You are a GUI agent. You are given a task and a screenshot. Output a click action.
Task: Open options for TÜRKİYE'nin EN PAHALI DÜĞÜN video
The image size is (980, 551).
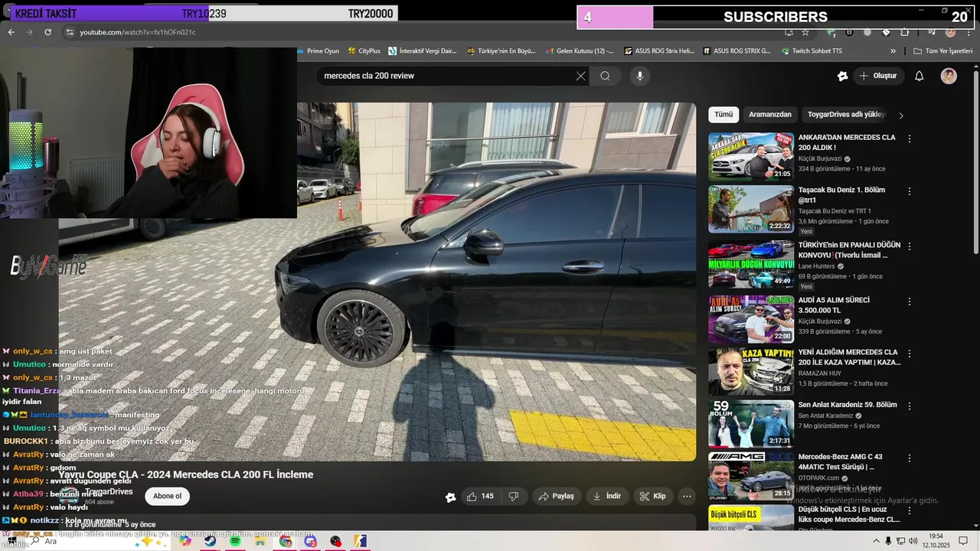tap(910, 246)
